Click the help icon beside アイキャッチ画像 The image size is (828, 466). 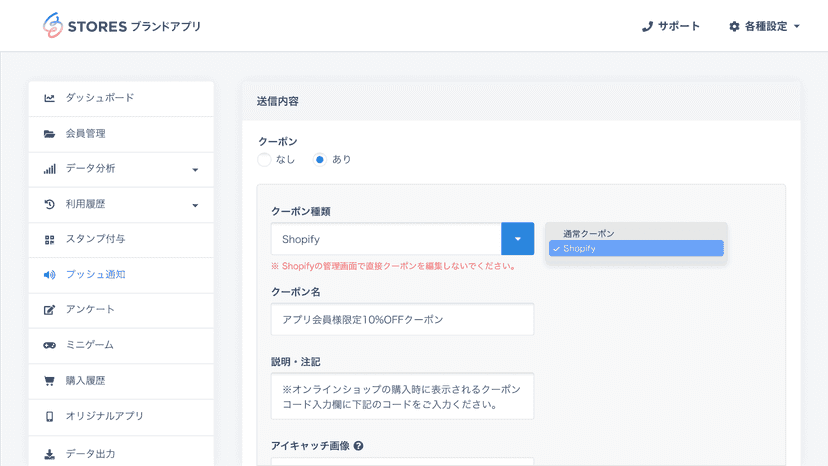coord(359,446)
